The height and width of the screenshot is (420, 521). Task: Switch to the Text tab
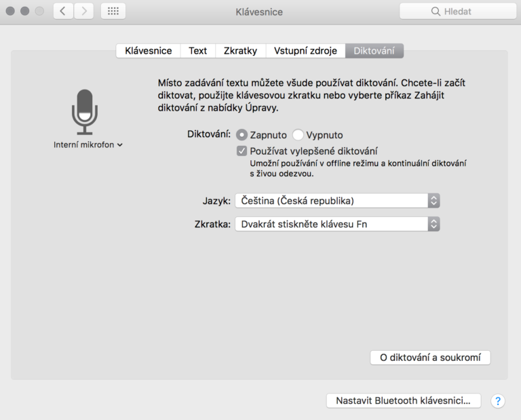click(x=197, y=51)
